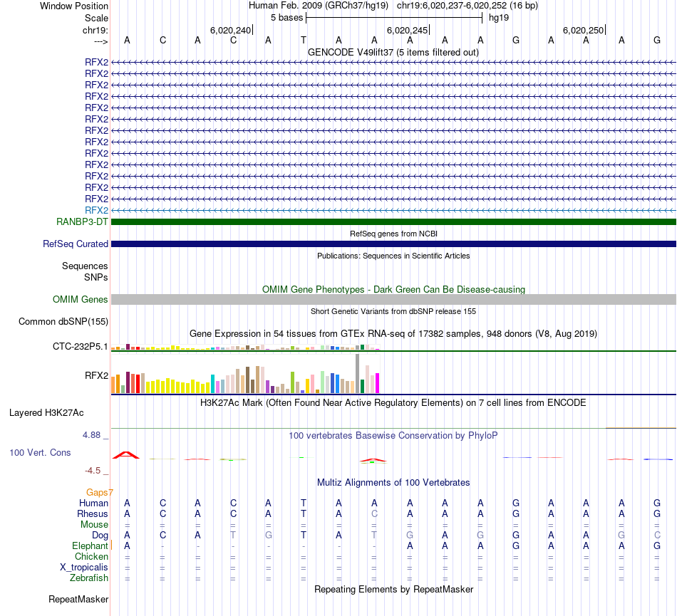Click the Scale label on the left
Image resolution: width=677 pixels, height=616 pixels.
click(96, 18)
